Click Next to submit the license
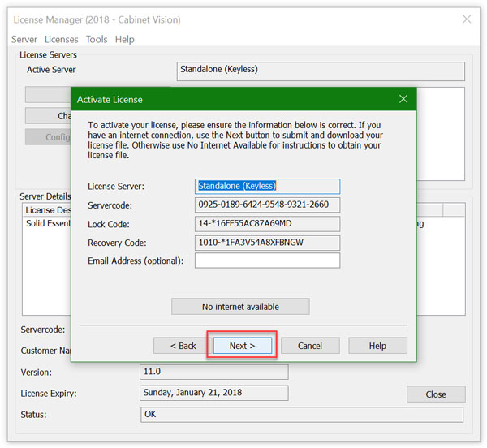Screen dimensions: 487x448 click(x=242, y=346)
